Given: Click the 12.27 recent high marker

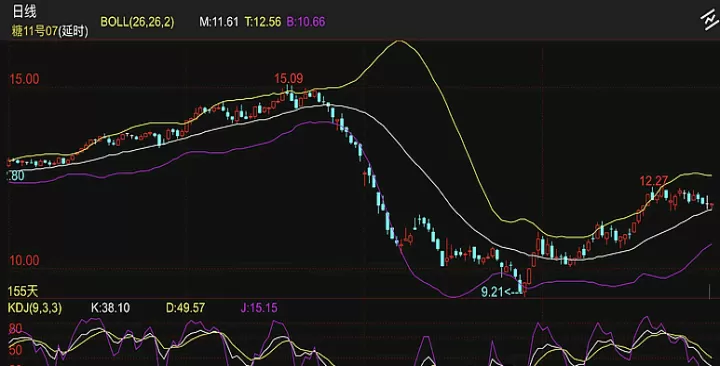Looking at the screenshot, I should tap(654, 181).
